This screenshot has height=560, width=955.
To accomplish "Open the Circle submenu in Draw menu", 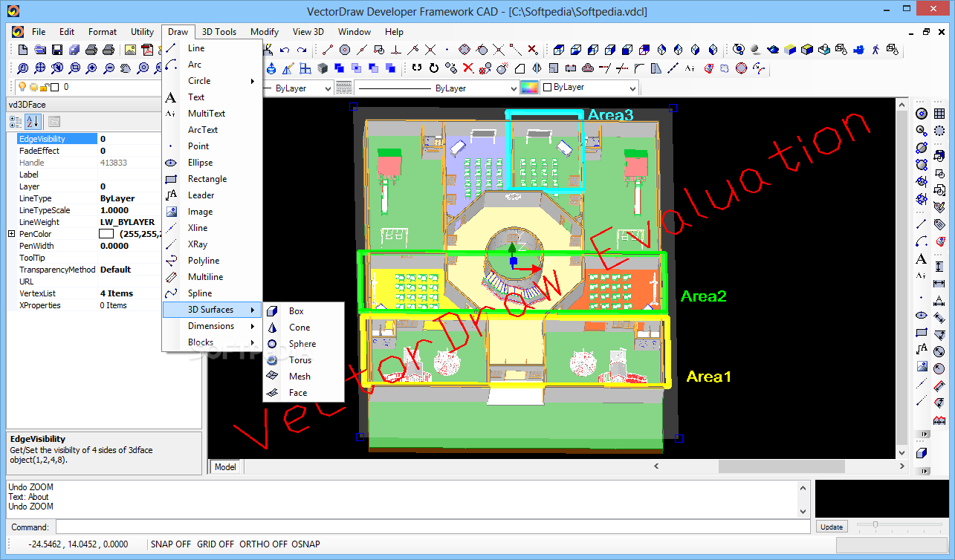I will (212, 81).
